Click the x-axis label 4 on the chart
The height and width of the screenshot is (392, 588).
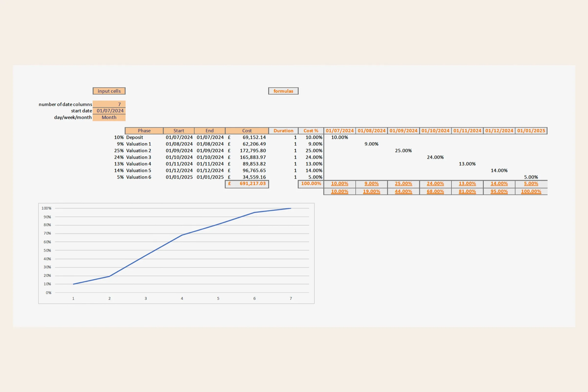[x=182, y=298]
